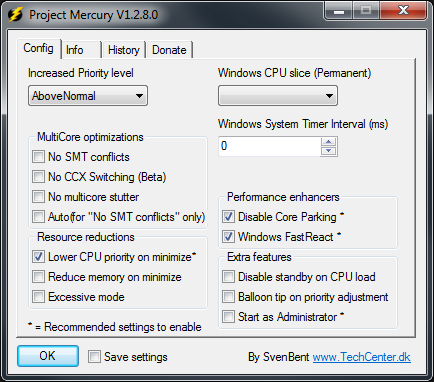Uncheck Disable Core Parking
The image size is (434, 382).
pos(228,216)
